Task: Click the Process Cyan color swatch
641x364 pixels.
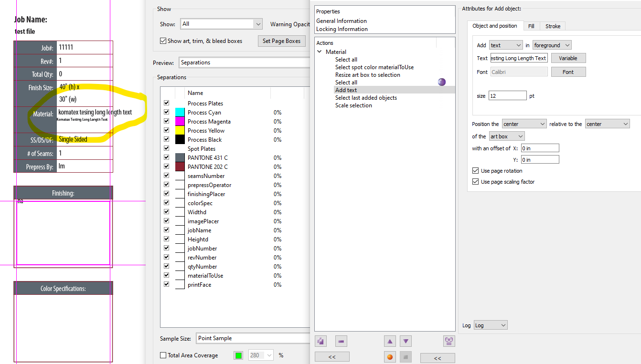Action: (180, 113)
